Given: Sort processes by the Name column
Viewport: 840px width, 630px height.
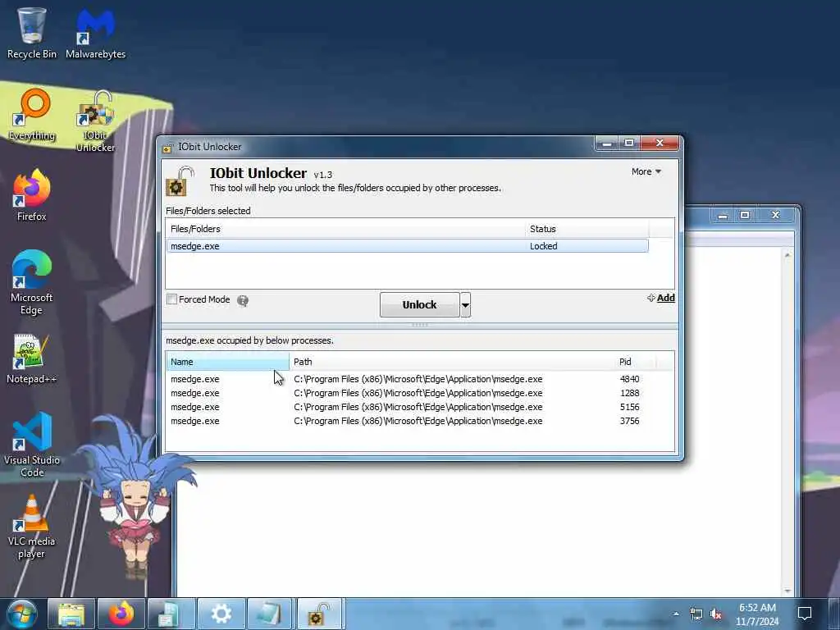Looking at the screenshot, I should pos(228,362).
